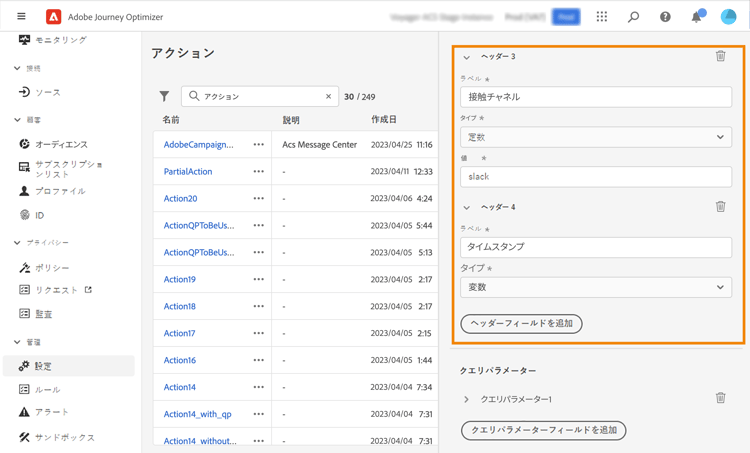The image size is (750, 453).
Task: Open more options for Action16 row
Action: tap(259, 360)
